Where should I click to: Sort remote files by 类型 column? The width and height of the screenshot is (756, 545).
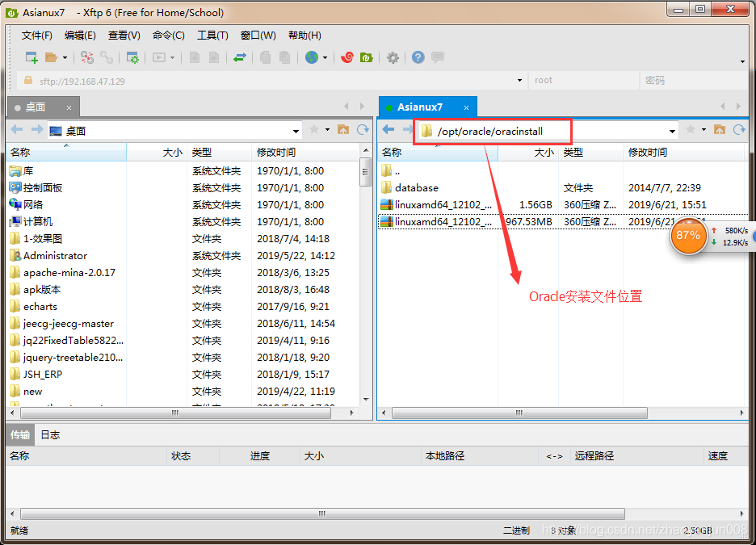pos(590,153)
